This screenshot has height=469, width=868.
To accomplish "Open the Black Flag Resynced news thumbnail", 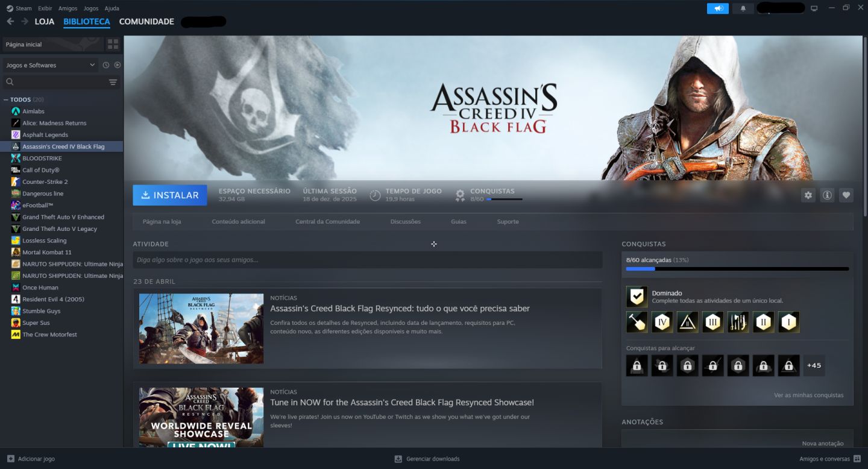I will point(201,329).
